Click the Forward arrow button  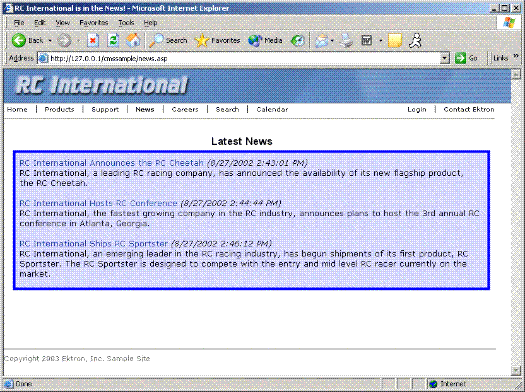pyautogui.click(x=64, y=41)
